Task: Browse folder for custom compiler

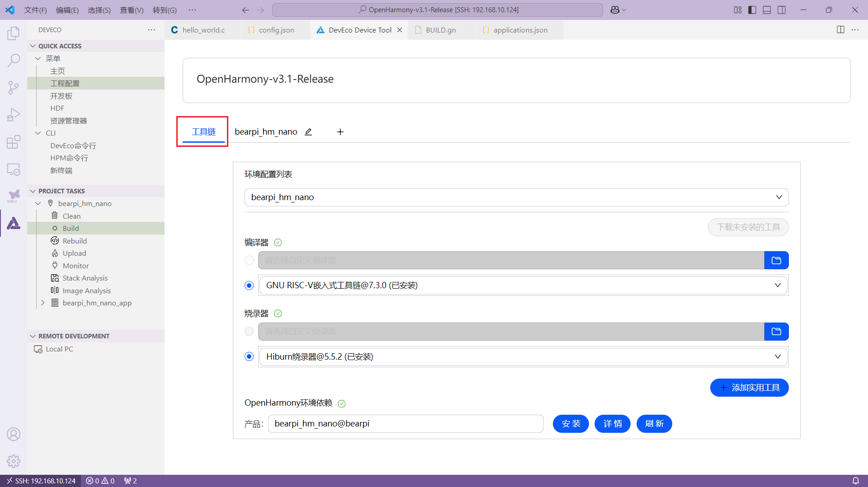Action: pos(776,260)
